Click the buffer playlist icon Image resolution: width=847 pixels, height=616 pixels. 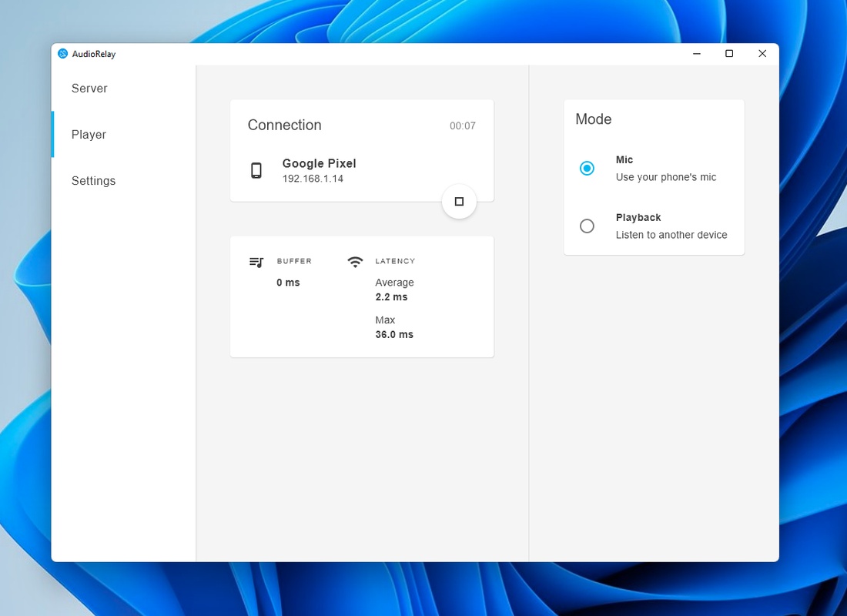256,262
